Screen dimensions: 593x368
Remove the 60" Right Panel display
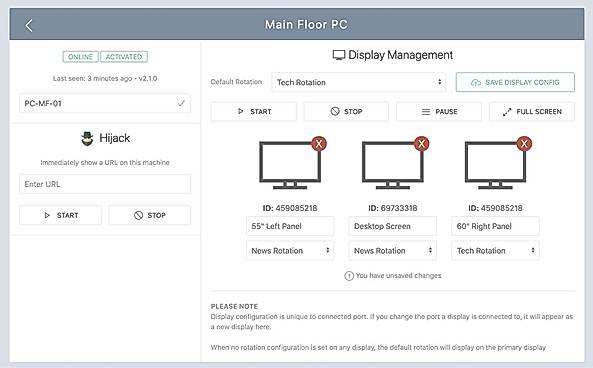tap(524, 144)
